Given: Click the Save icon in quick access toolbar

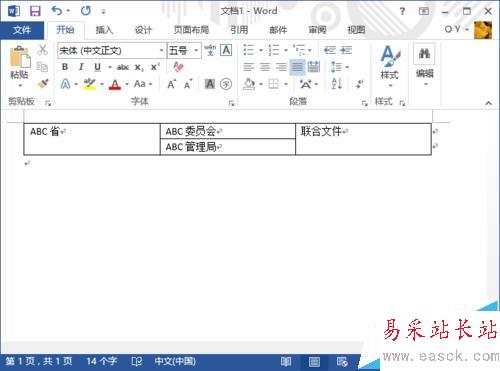Looking at the screenshot, I should click(x=35, y=11).
